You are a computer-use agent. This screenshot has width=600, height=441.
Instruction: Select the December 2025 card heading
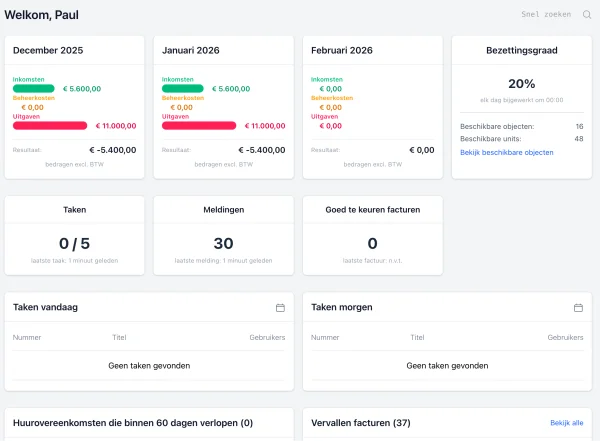[x=48, y=51]
